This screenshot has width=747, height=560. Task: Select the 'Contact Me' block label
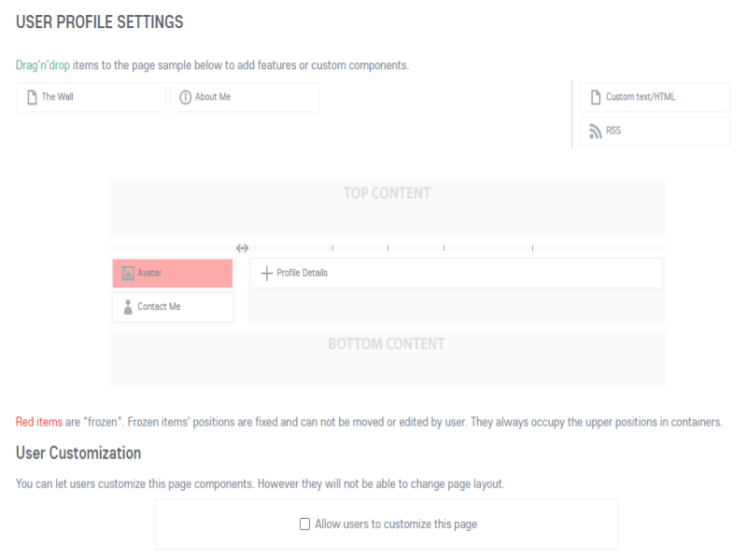click(159, 307)
